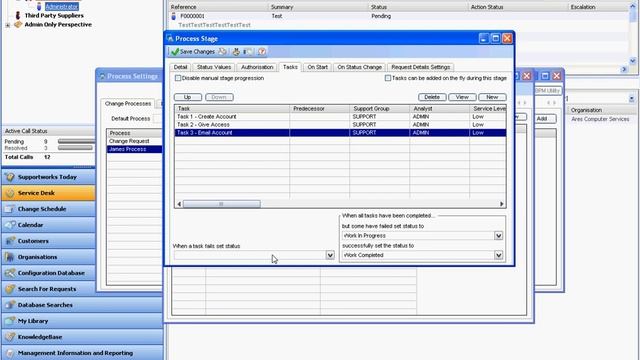Open the Work In Progress status dropdown
Screen dimensions: 640x360
[x=498, y=236]
